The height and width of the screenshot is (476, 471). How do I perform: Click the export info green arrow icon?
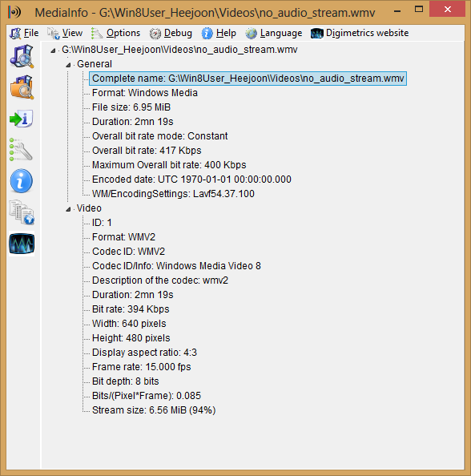click(22, 119)
